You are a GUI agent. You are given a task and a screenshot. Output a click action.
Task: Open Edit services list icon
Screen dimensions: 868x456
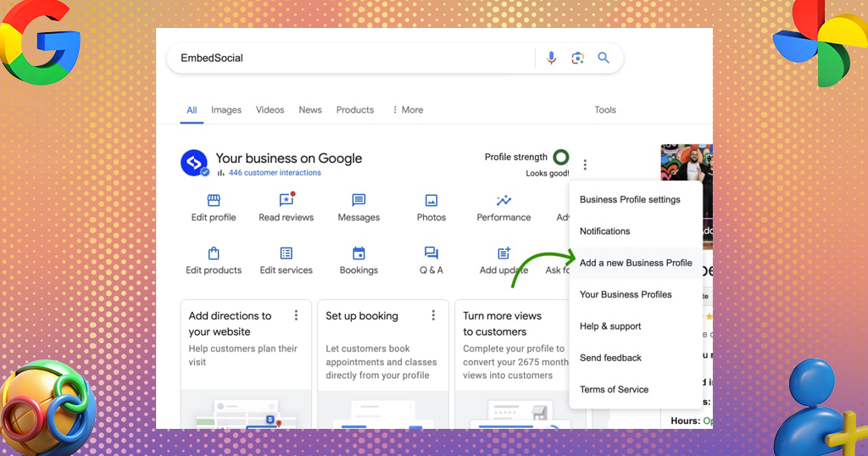click(287, 253)
